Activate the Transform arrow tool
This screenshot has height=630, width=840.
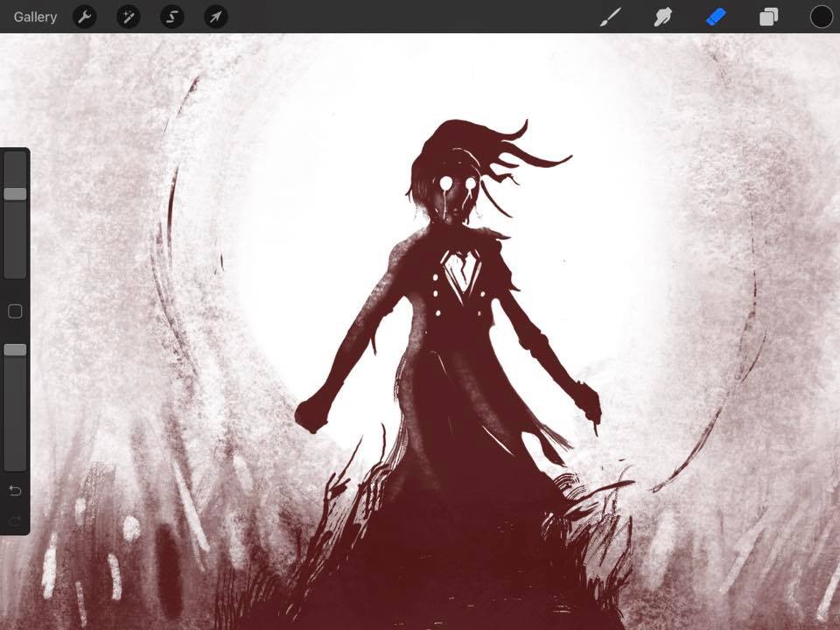[216, 17]
